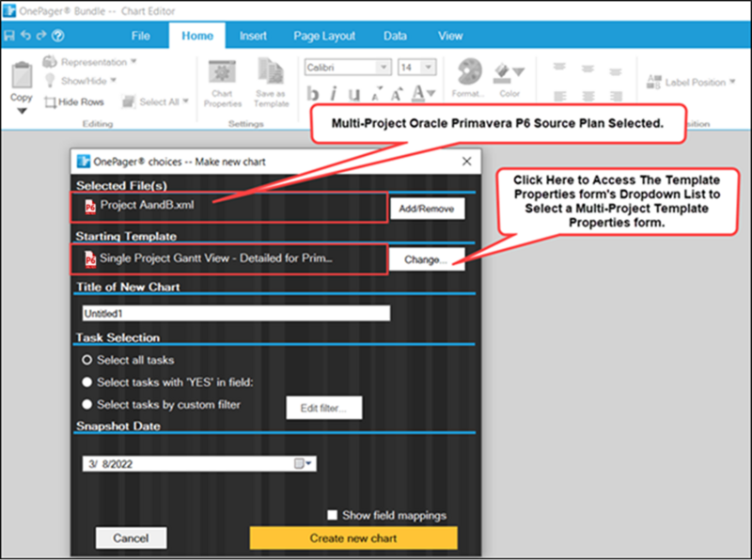Image resolution: width=752 pixels, height=560 pixels.
Task: Click the top-left alignment icon
Action: 559,68
